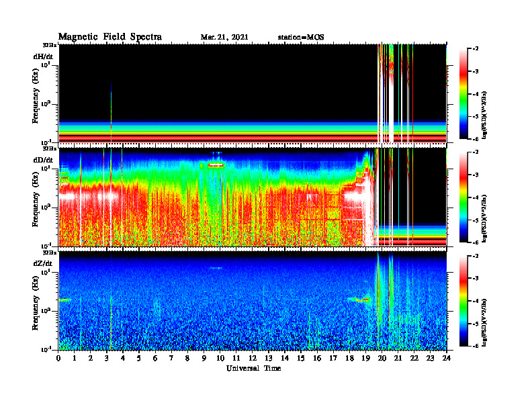
Task: Click the color bar beside the dZ/dt panel
Action: tap(463, 301)
